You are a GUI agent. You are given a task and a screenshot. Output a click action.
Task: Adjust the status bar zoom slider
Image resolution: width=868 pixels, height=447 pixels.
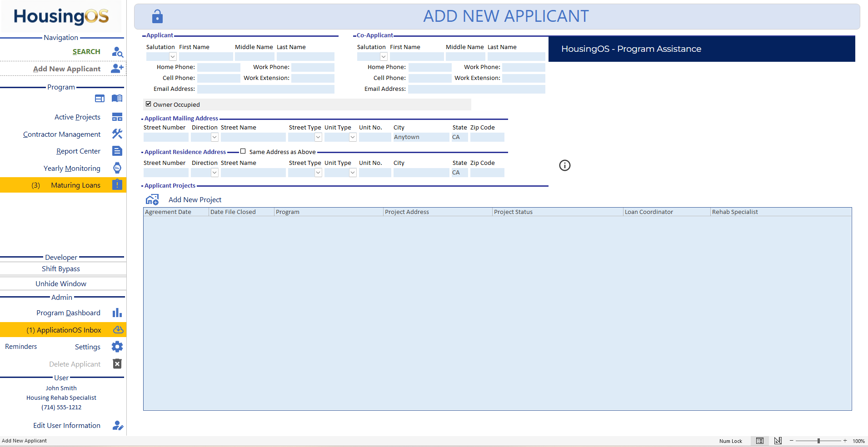pos(818,441)
